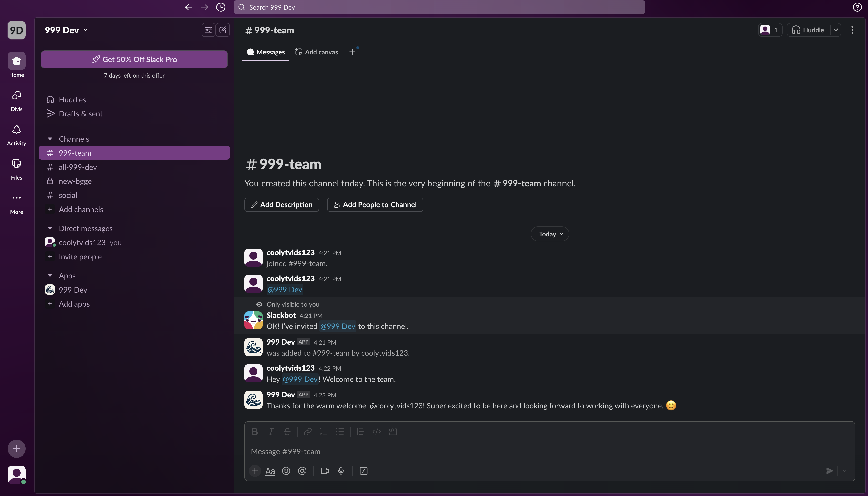Insert inline code in composer
Screen dimensions: 868x496
coord(376,432)
